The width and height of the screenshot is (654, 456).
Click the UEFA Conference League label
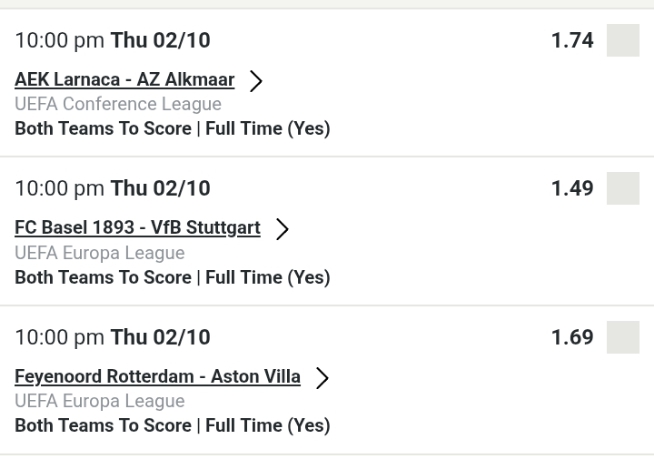tap(118, 104)
